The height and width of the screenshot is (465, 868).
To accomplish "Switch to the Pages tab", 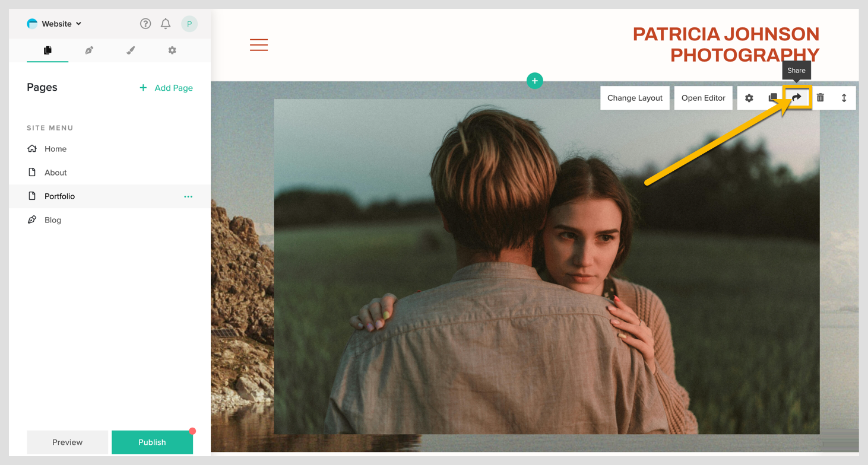I will pyautogui.click(x=47, y=50).
